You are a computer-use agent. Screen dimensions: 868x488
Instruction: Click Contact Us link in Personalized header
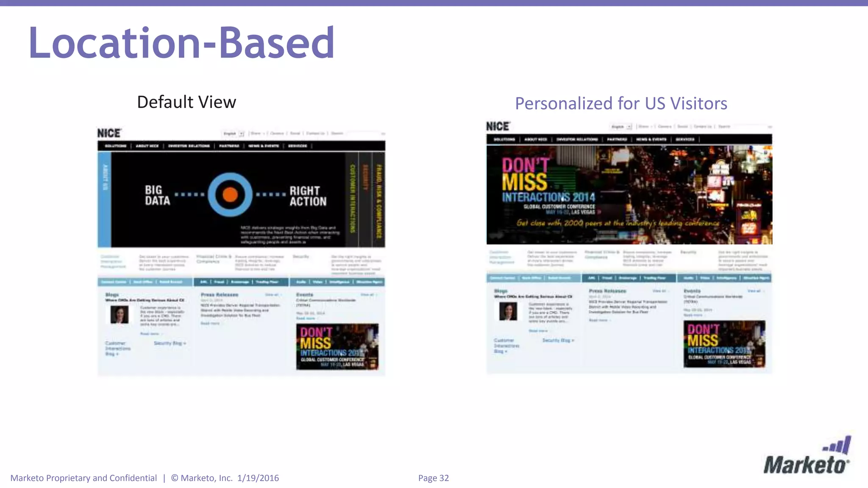click(x=703, y=127)
